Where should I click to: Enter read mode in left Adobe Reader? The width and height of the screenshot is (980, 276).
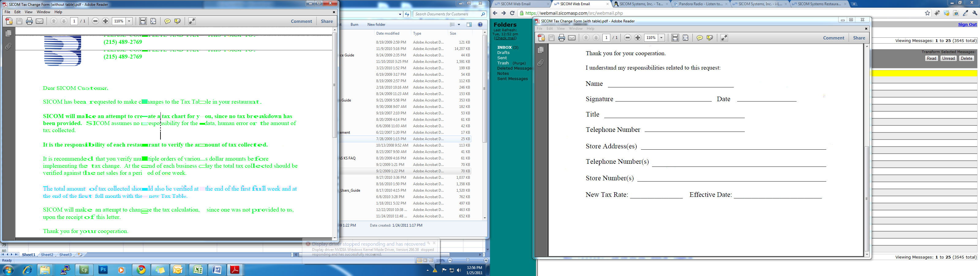pos(192,21)
